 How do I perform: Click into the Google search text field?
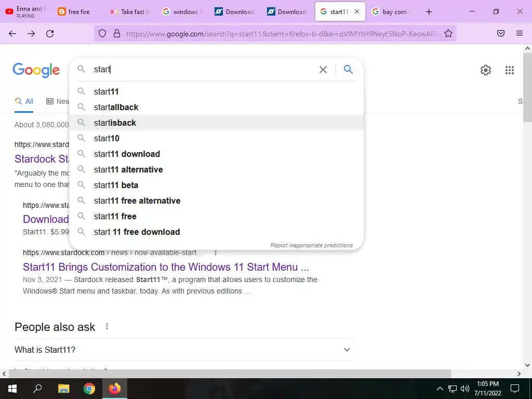pos(204,70)
